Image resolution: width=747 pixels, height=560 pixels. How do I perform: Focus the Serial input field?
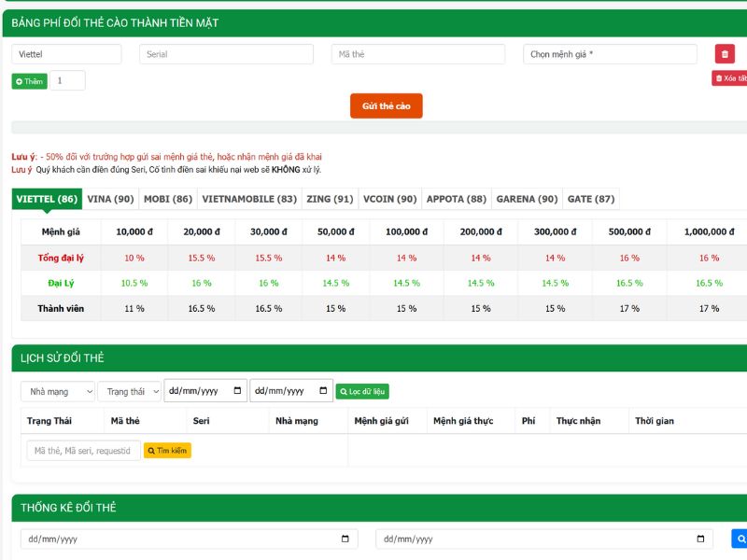point(226,54)
